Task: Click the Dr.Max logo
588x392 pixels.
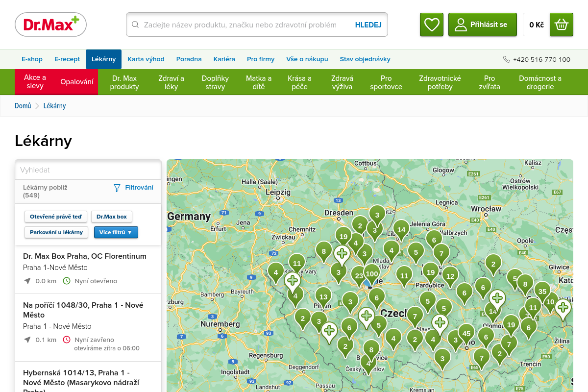Action: click(50, 24)
